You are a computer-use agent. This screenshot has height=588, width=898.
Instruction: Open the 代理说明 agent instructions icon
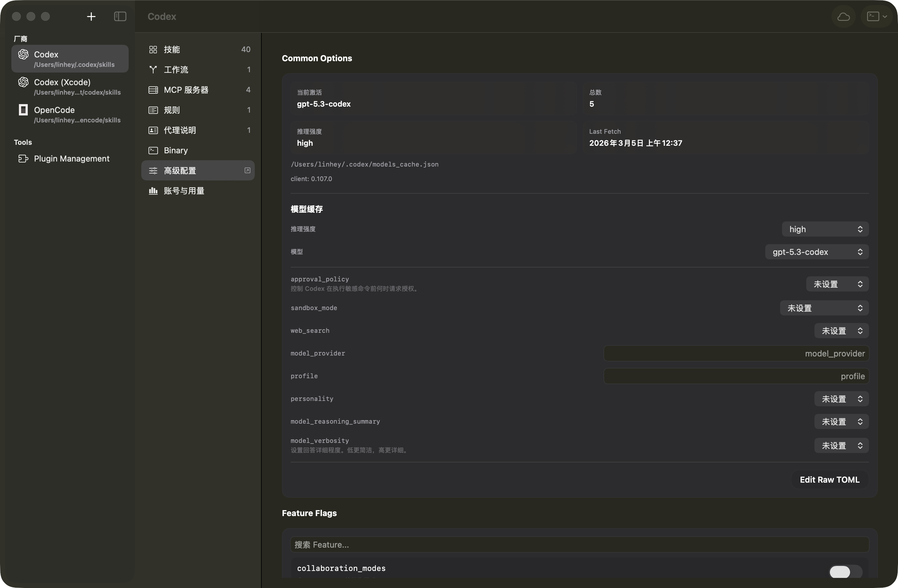pyautogui.click(x=153, y=130)
